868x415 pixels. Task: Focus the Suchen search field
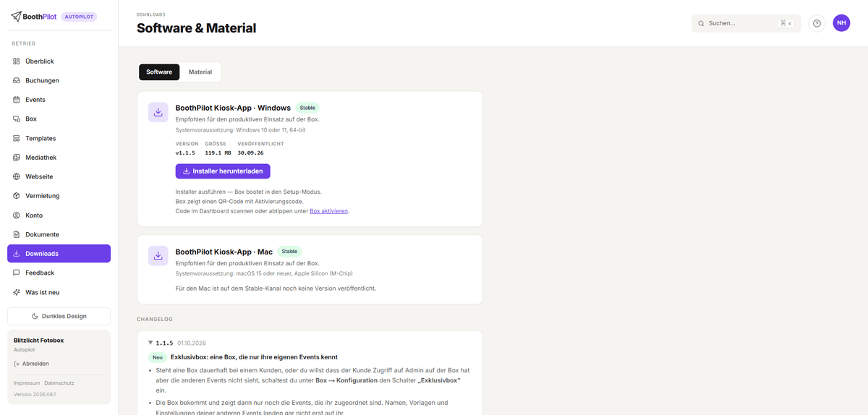(746, 23)
